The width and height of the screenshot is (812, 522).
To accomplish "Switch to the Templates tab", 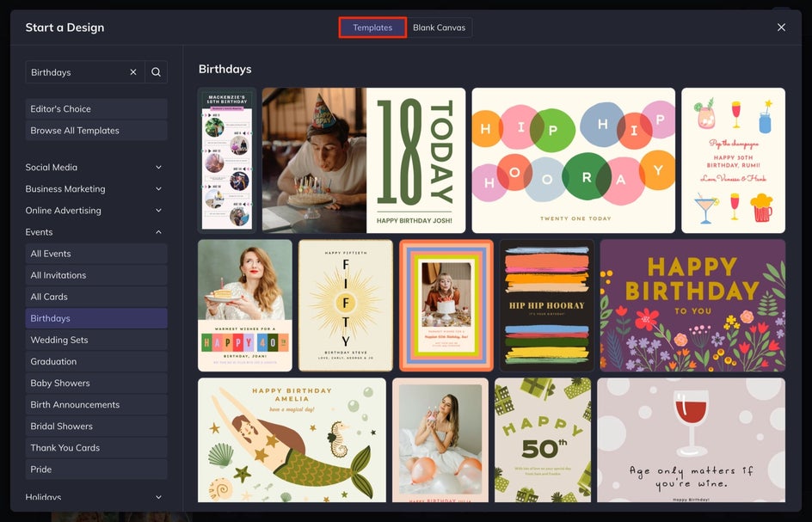I will (x=372, y=28).
